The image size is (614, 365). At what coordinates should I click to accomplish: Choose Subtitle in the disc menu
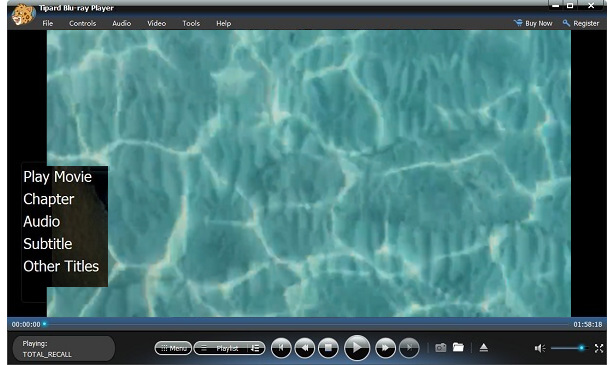(48, 244)
